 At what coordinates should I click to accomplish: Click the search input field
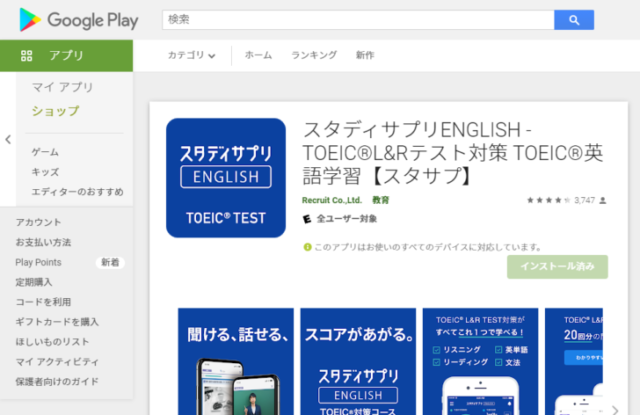click(x=358, y=20)
